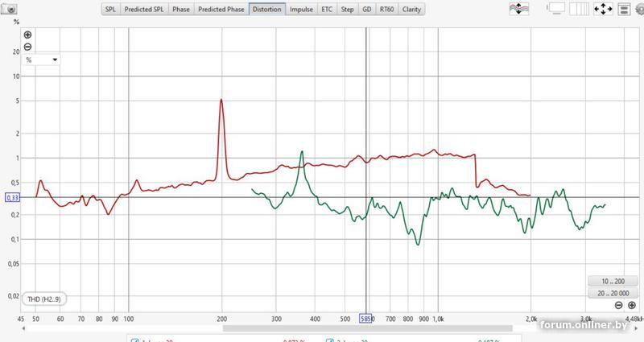Screen dimensions: 644x342
Task: Click the scrollbar right arrow
Action: (636, 328)
